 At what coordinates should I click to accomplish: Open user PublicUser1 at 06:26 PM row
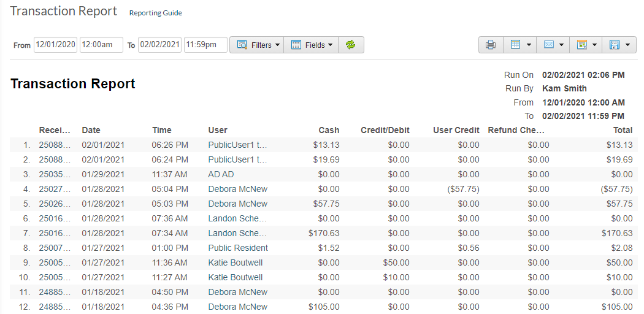click(238, 145)
